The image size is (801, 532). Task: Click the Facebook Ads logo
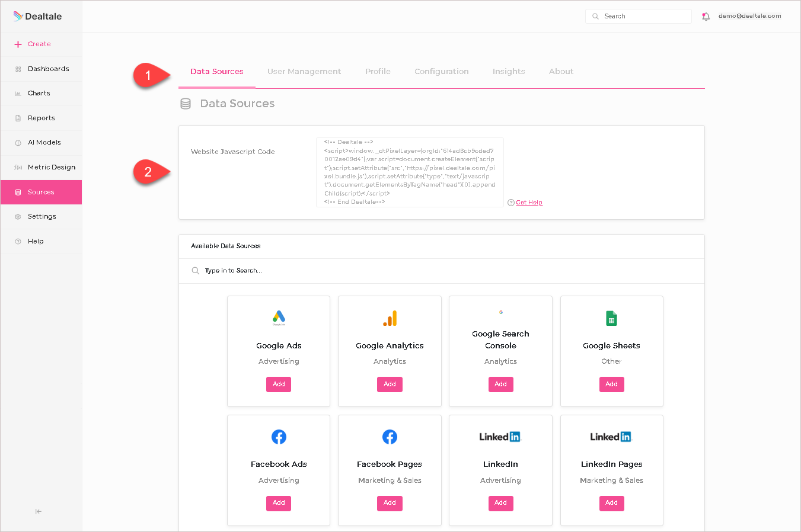click(279, 437)
